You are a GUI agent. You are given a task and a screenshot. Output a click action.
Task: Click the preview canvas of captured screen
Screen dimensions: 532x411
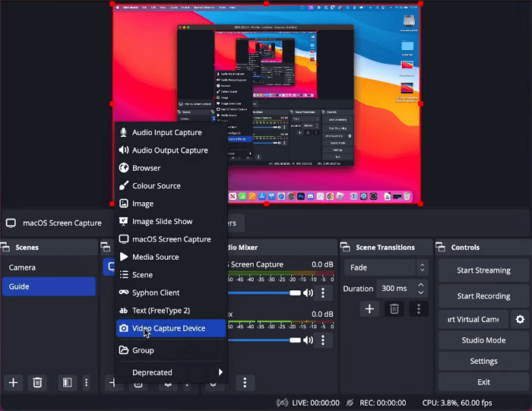click(266, 103)
